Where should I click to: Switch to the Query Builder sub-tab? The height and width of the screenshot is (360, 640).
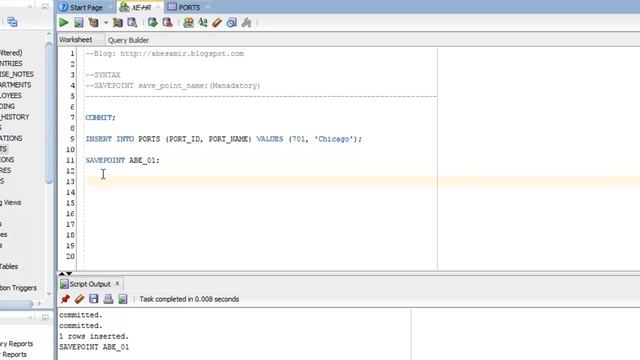point(128,40)
